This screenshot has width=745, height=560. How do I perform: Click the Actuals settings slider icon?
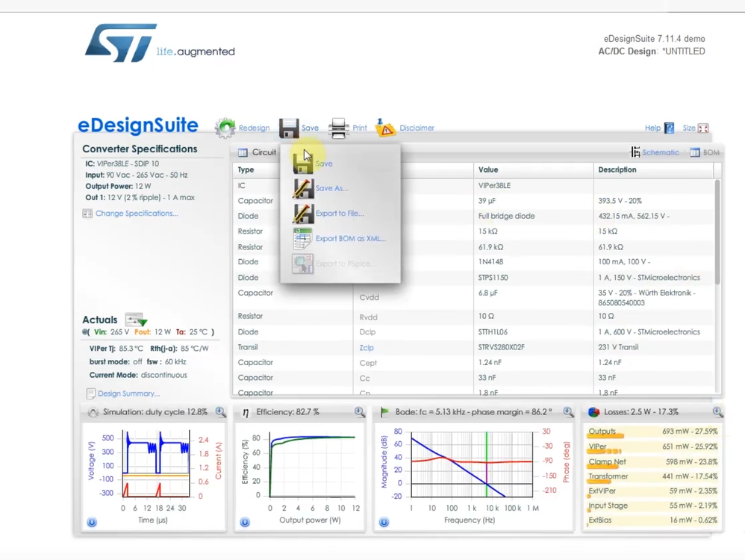click(x=136, y=319)
